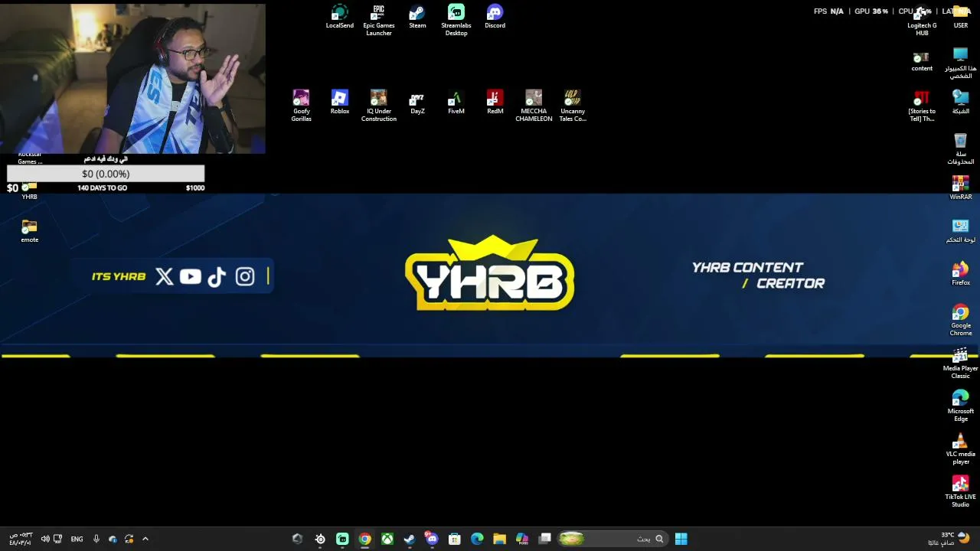Open Xbox app from the taskbar
Screen dimensions: 980x551
387,539
